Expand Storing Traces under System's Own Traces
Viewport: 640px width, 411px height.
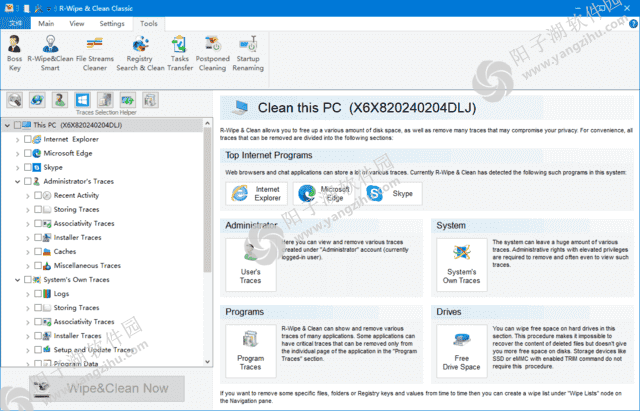[28, 308]
